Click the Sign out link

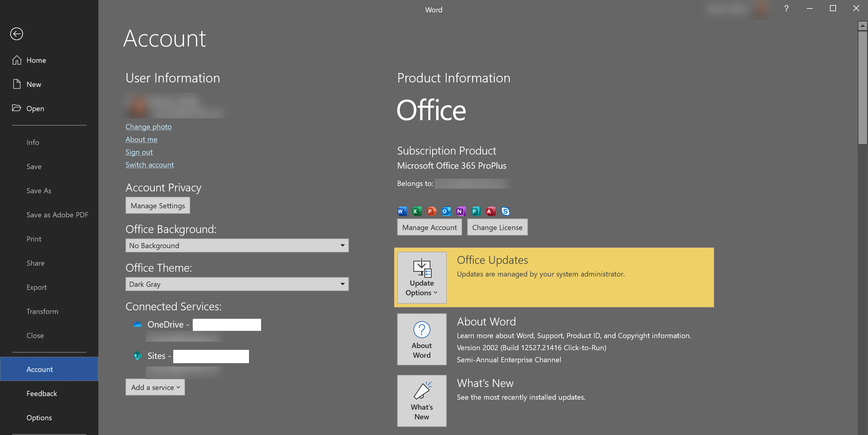click(x=139, y=152)
